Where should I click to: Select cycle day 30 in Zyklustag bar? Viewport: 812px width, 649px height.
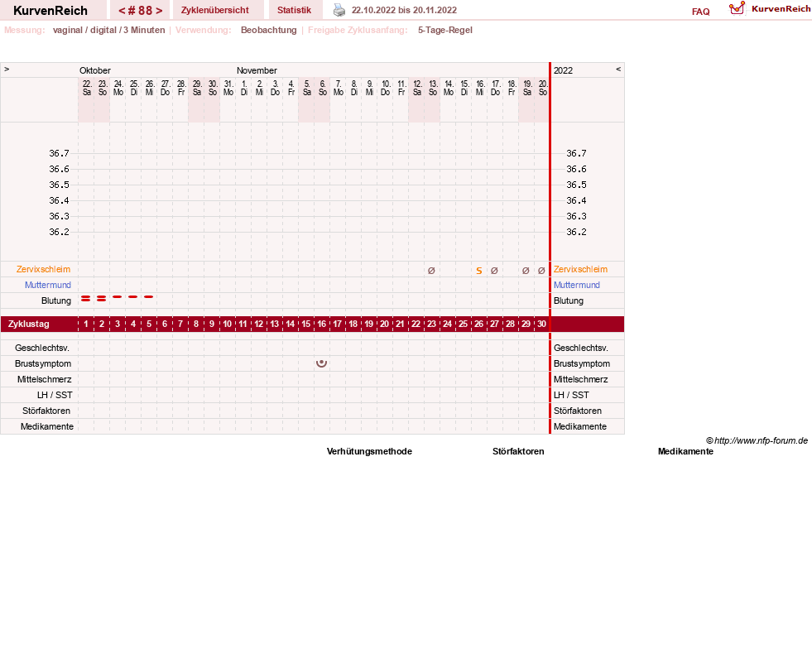pos(541,324)
